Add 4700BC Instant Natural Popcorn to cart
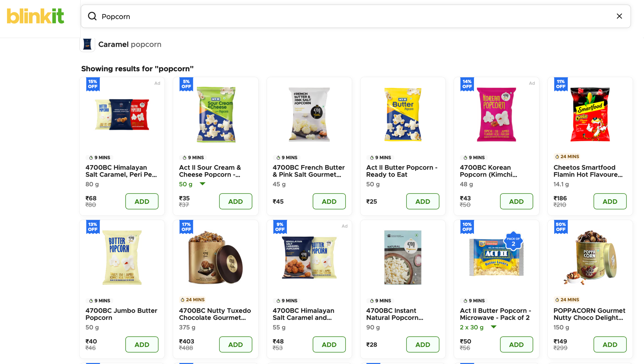 [x=422, y=344]
